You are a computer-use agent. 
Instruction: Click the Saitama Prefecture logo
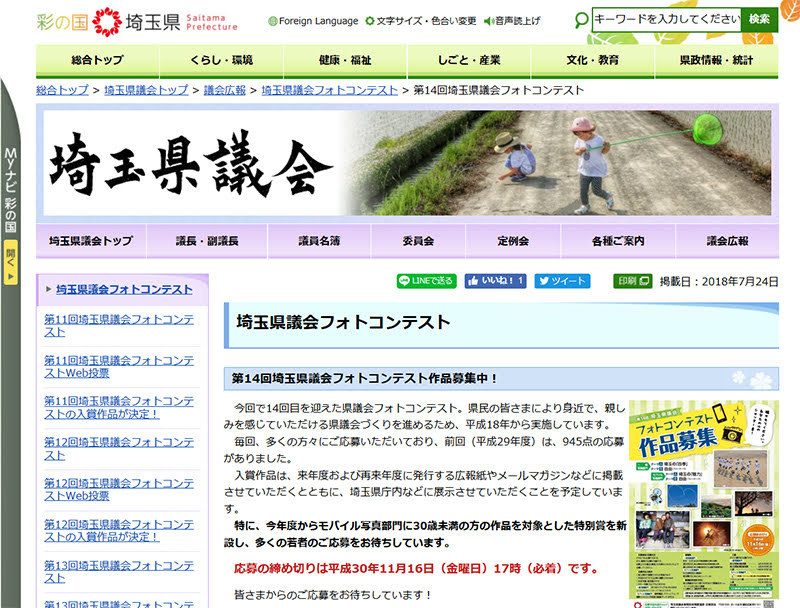(137, 22)
